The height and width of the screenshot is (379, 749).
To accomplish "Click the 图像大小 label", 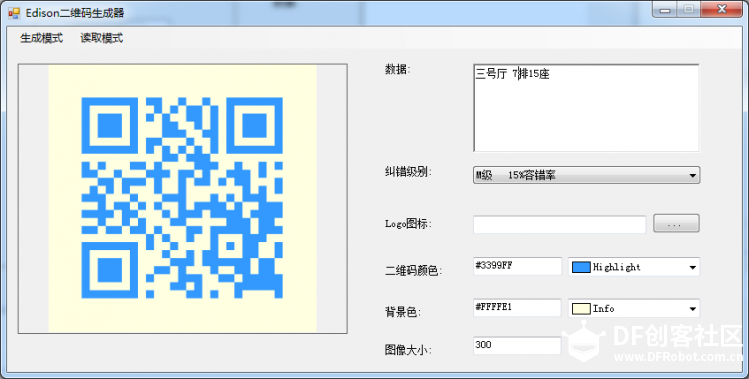I will (408, 350).
